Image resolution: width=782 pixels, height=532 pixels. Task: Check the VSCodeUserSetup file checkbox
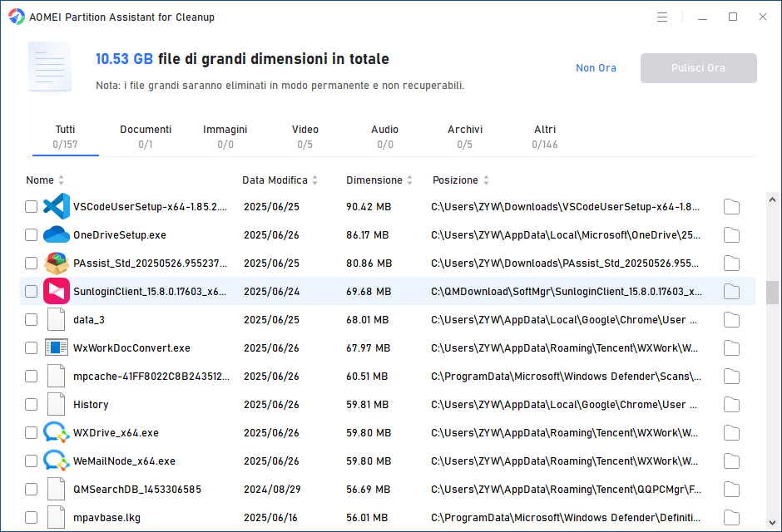pos(31,206)
